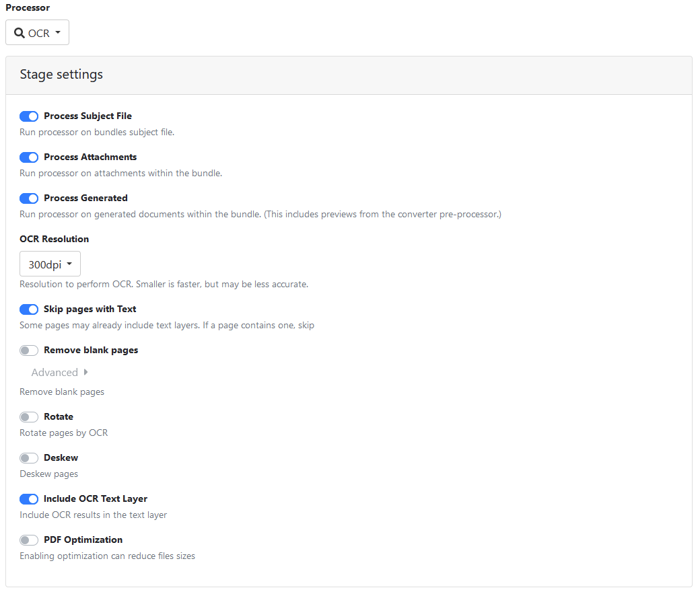Toggle Process Generated switch off

coord(29,198)
